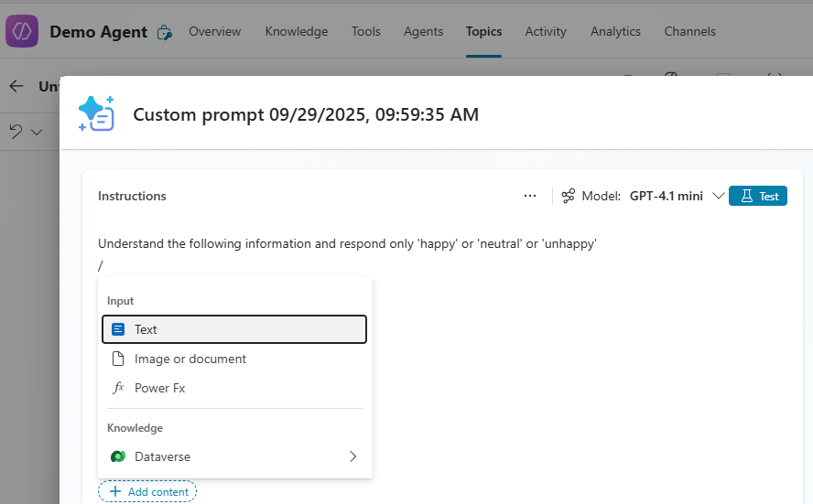Open the Channels tab

pos(689,31)
